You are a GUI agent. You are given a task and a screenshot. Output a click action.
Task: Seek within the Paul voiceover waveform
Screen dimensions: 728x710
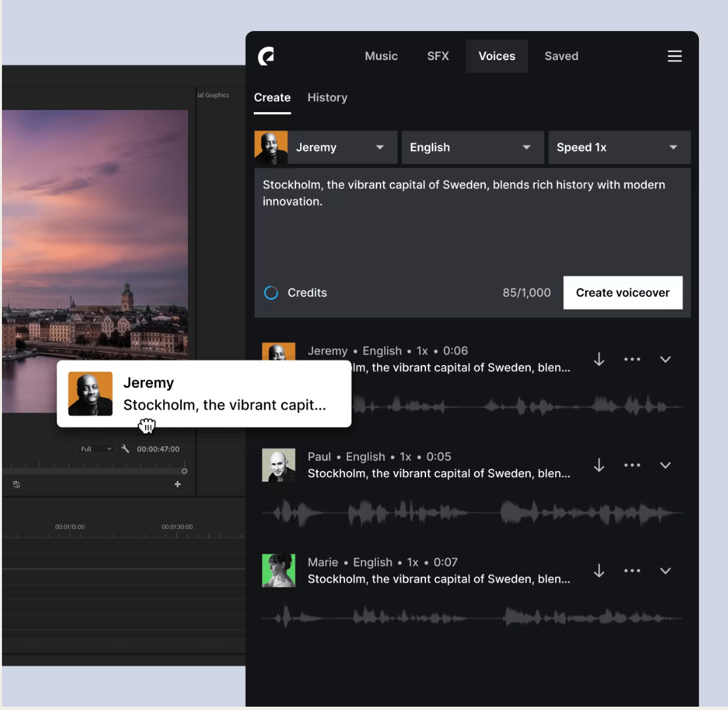tap(471, 513)
